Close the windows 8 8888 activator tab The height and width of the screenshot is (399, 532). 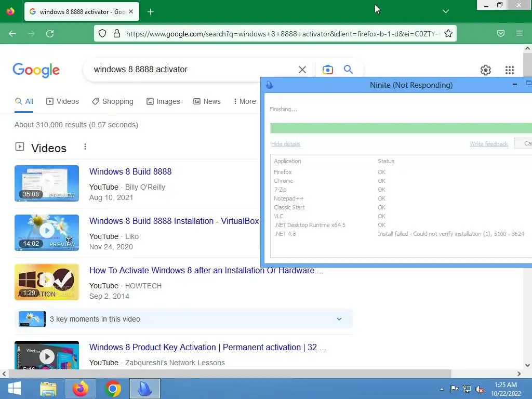pos(131,11)
